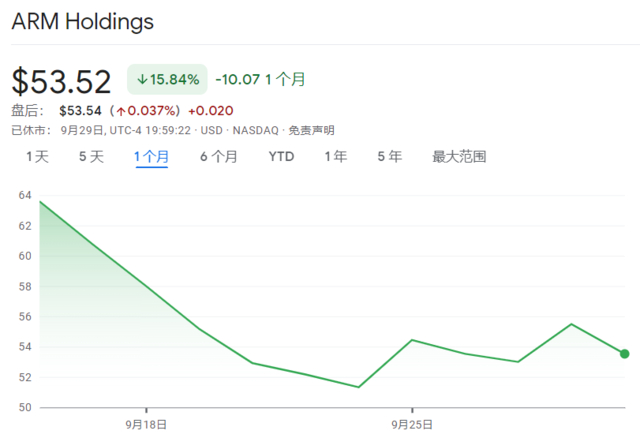The height and width of the screenshot is (438, 640).
Task: Show the 6个月 price chart
Action: (218, 157)
